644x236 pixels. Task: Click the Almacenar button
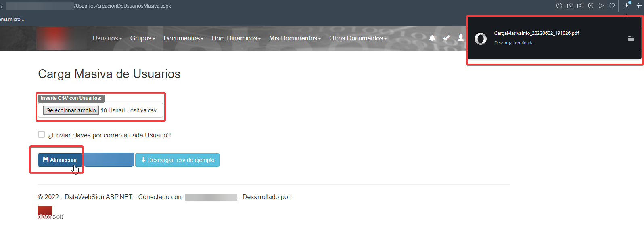coord(60,160)
